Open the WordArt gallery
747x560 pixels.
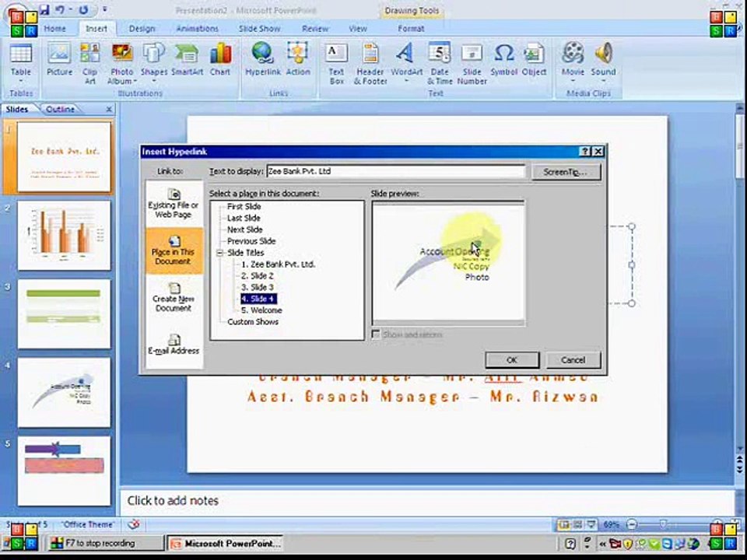pyautogui.click(x=406, y=62)
